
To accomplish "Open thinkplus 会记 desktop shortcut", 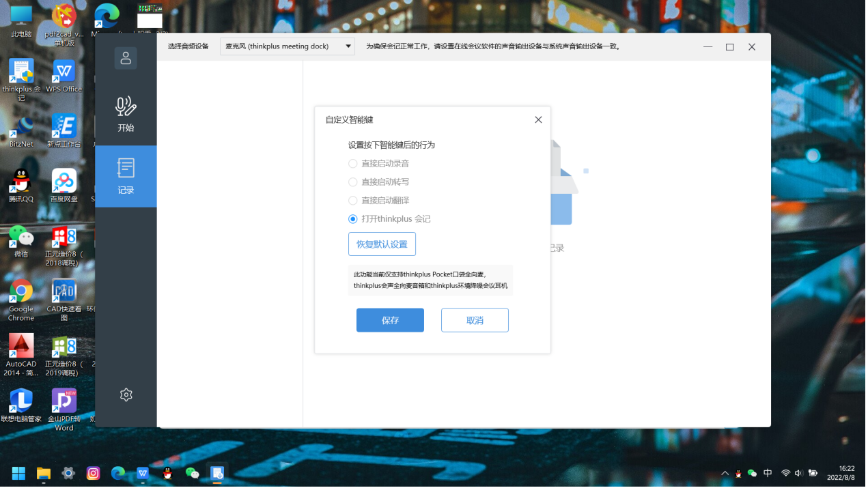I will 21,80.
